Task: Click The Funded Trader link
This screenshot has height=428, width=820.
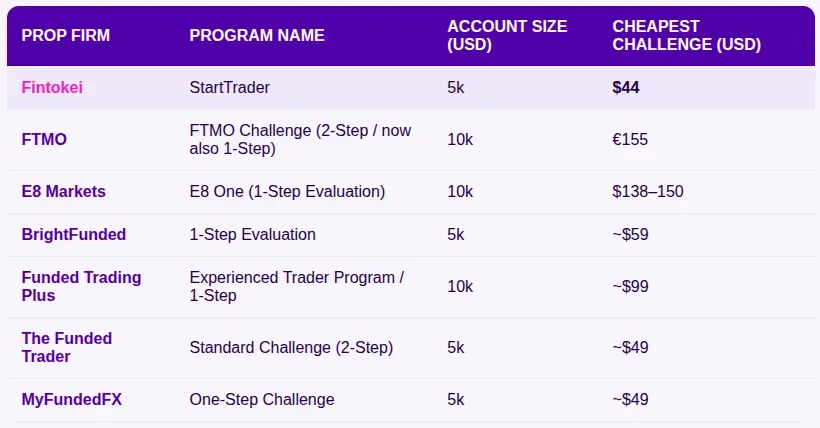Action: pyautogui.click(x=66, y=347)
